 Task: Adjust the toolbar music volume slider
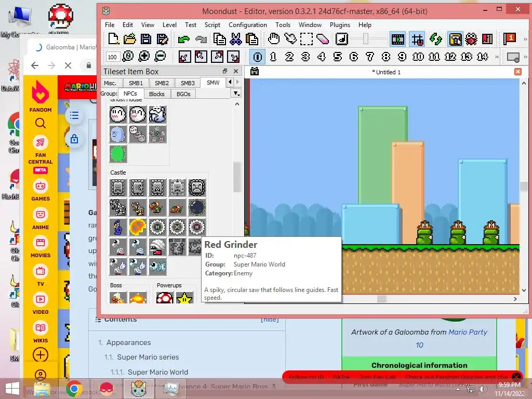366,39
